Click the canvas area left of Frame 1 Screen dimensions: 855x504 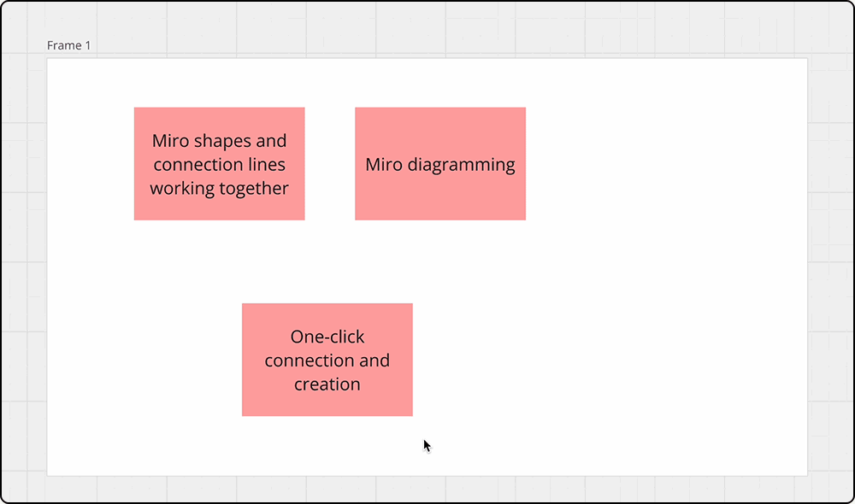point(21,256)
